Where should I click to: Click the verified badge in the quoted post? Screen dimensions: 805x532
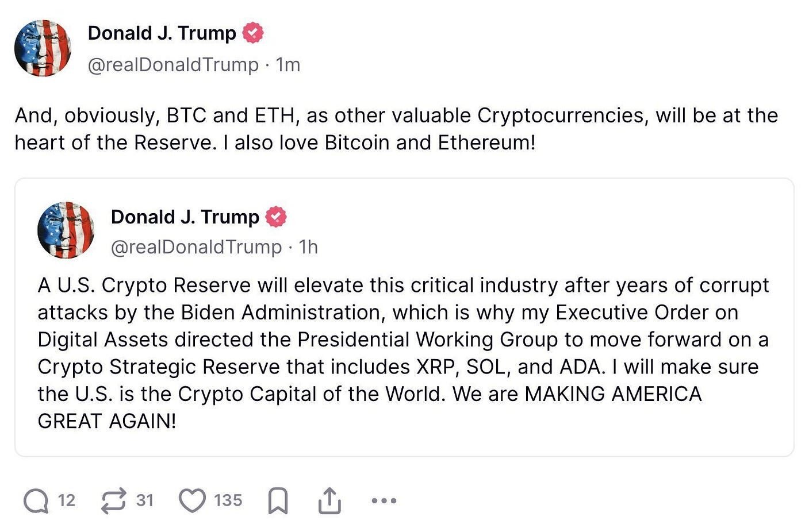[x=277, y=217]
